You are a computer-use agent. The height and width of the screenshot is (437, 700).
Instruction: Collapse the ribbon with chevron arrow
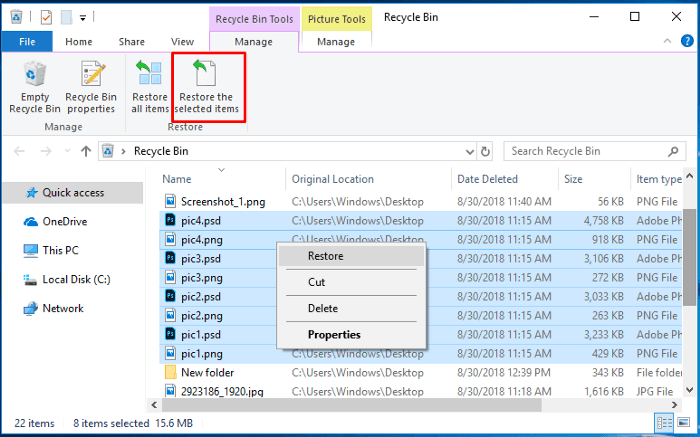667,41
